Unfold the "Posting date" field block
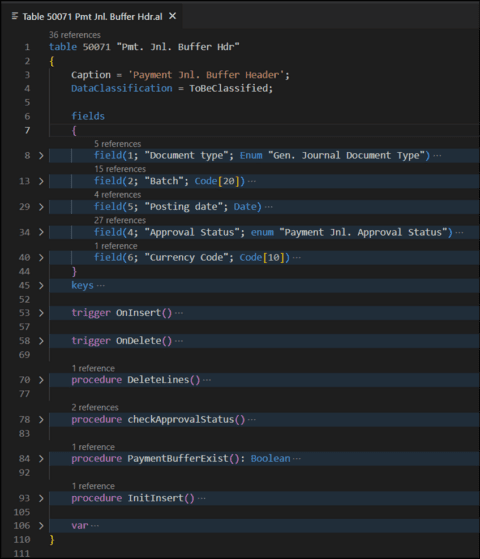This screenshot has height=559, width=480. (x=41, y=207)
